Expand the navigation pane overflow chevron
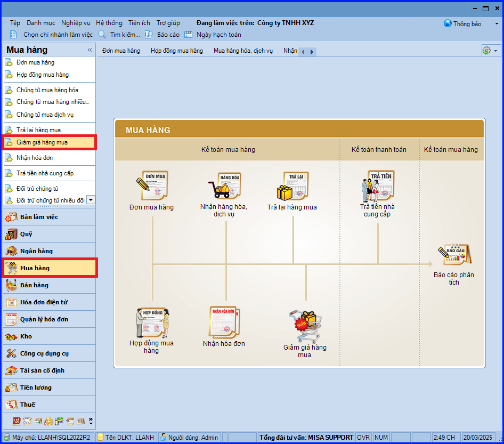 click(91, 421)
